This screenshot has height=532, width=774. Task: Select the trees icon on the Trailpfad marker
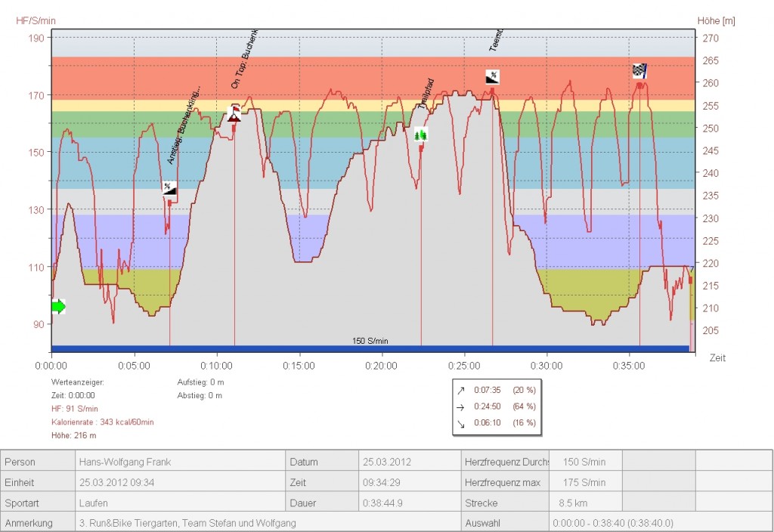[420, 134]
